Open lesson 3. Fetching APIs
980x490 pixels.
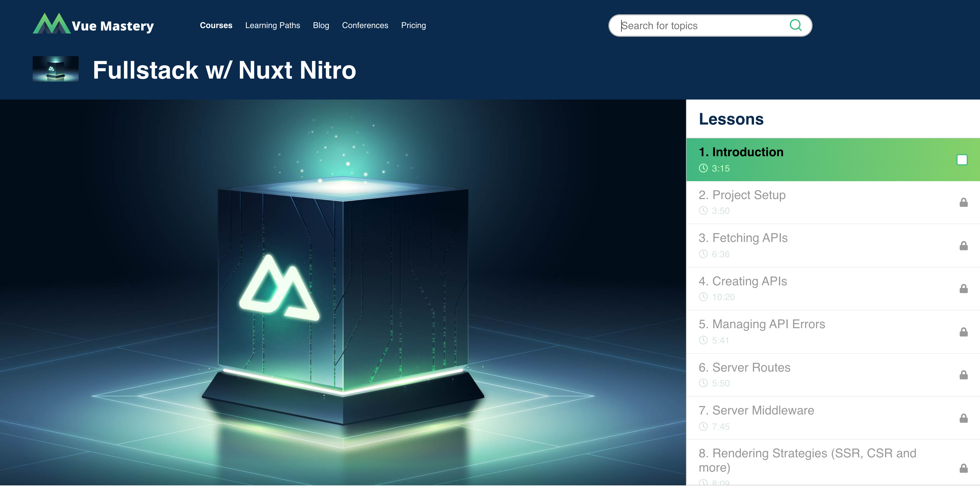[x=833, y=246]
